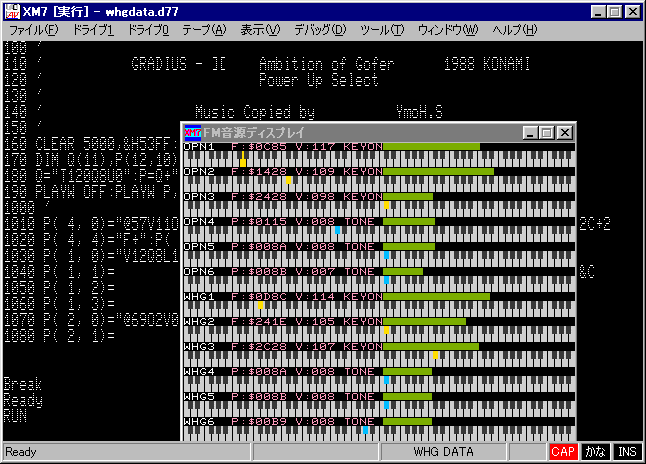Image resolution: width=646 pixels, height=464 pixels.
Task: Click the CAP indicator in status bar
Action: click(563, 452)
